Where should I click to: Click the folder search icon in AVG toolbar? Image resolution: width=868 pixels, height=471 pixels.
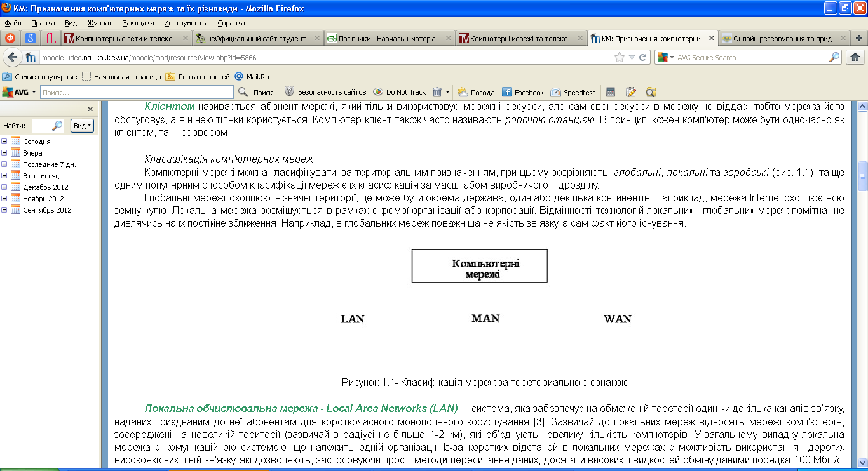[x=651, y=92]
